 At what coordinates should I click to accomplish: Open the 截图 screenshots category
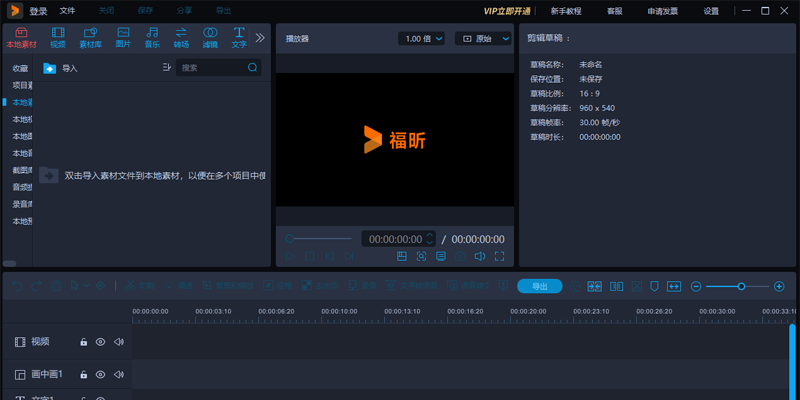click(22, 170)
